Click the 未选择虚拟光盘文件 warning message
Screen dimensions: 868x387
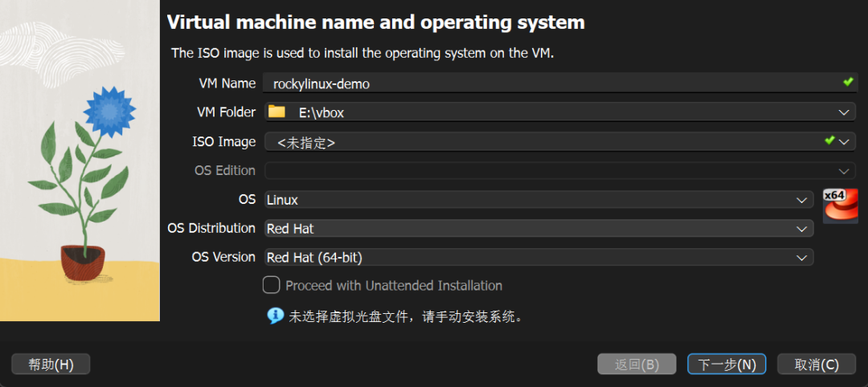point(405,317)
